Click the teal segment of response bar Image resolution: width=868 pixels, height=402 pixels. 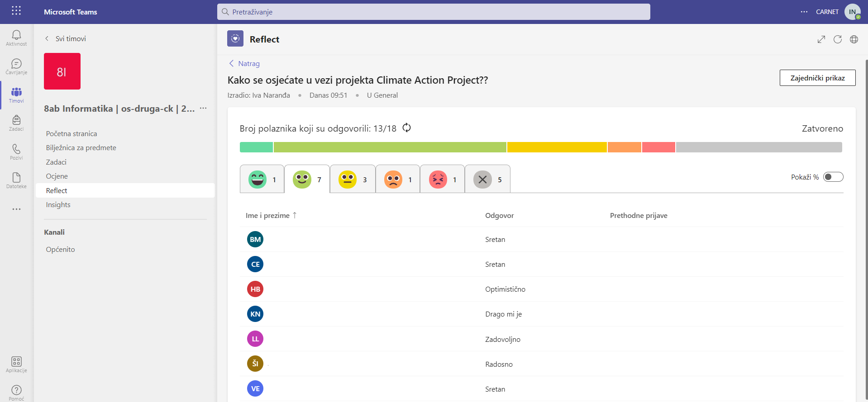click(256, 147)
